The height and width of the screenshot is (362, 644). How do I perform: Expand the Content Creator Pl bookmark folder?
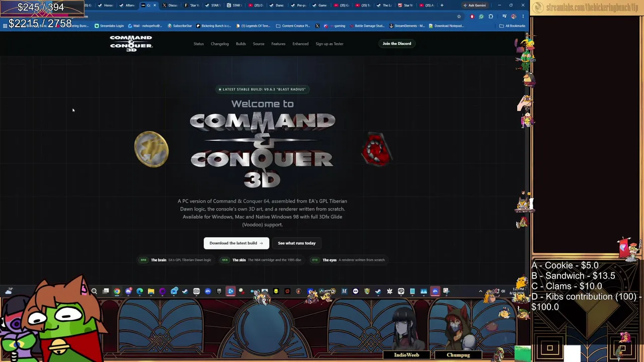click(x=293, y=26)
